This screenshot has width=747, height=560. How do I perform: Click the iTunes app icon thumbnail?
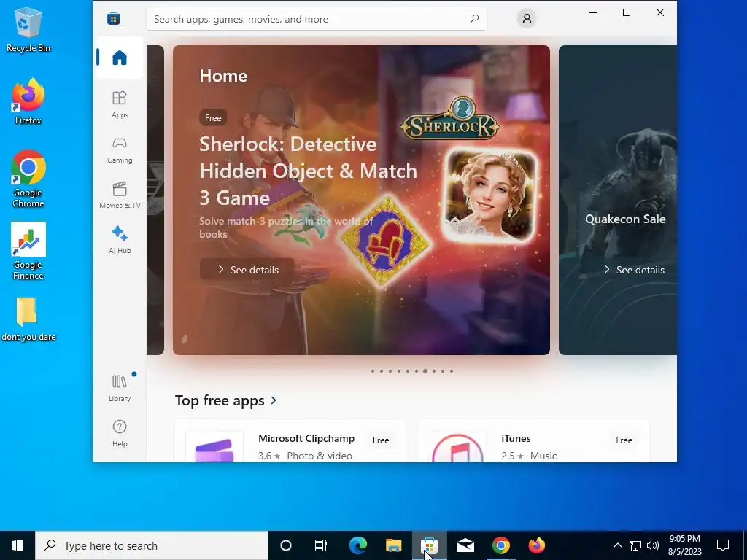click(x=457, y=447)
